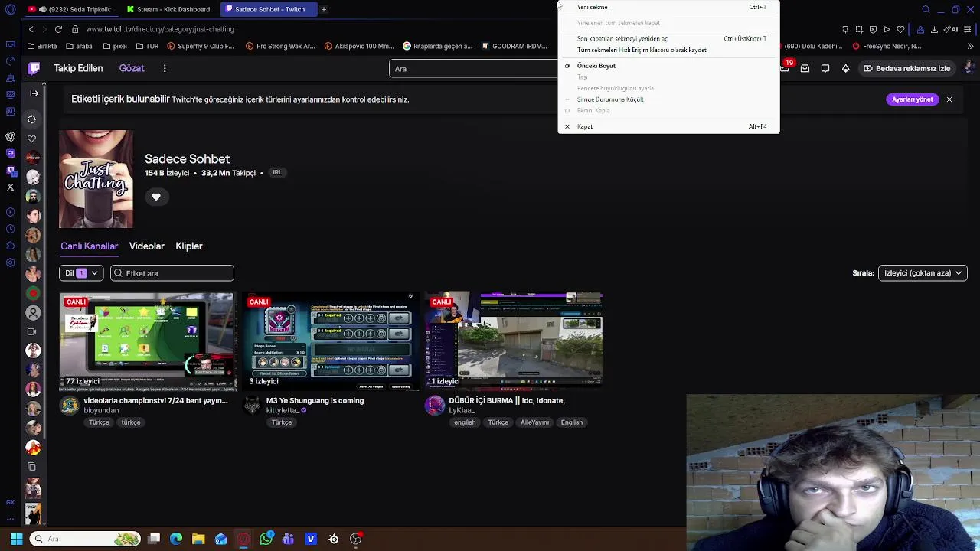Open the Dil language filter dropdown
The image size is (980, 551).
[x=81, y=273]
